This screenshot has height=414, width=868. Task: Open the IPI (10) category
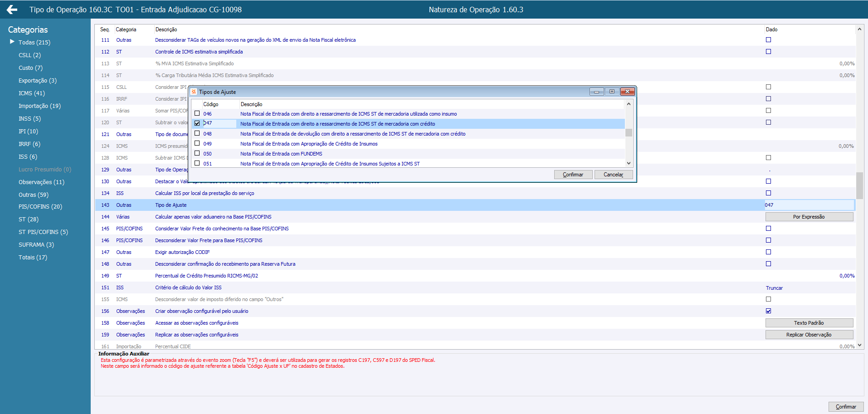[x=28, y=131]
